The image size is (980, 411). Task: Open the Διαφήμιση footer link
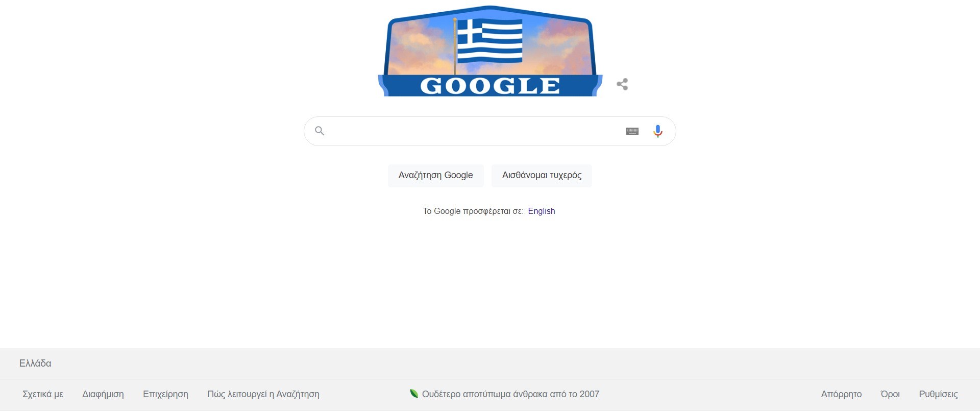[x=103, y=394]
